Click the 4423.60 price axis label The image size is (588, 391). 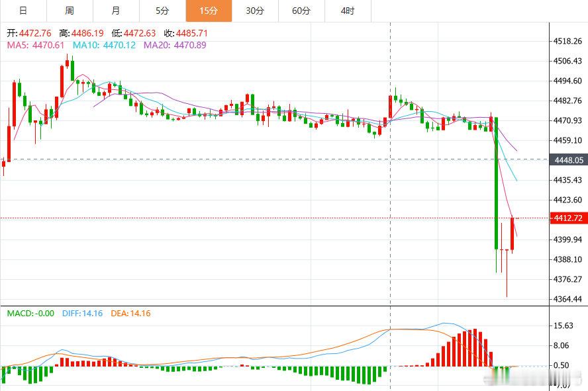click(x=567, y=200)
